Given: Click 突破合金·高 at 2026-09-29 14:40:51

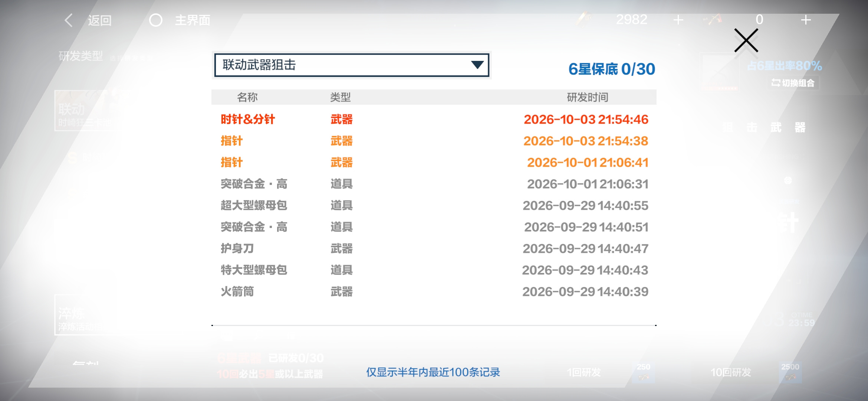Looking at the screenshot, I should (434, 227).
